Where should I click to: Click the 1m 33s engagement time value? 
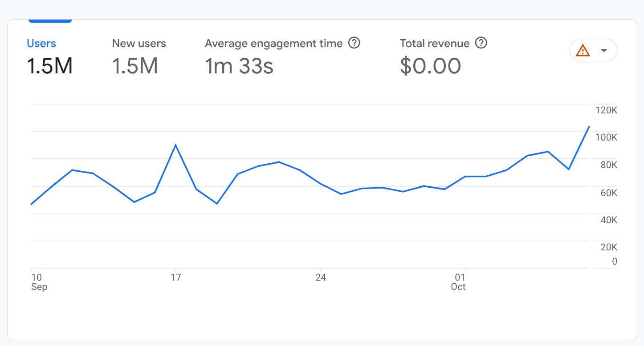pyautogui.click(x=239, y=66)
